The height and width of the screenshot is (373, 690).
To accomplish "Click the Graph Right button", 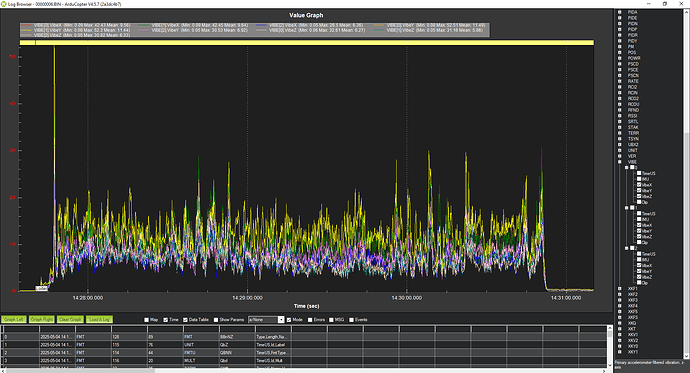I will 42,319.
